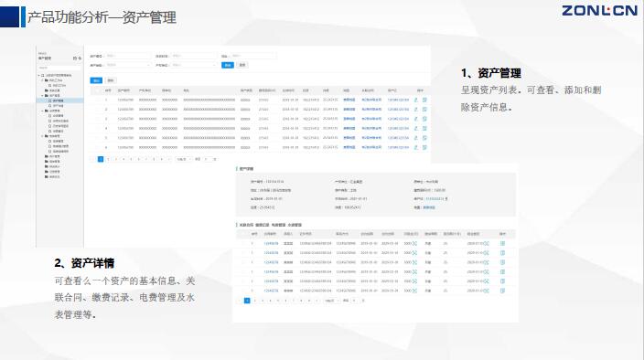Open the 关联合同 column link in asset row 2
The height and width of the screenshot is (360, 644).
click(x=371, y=110)
